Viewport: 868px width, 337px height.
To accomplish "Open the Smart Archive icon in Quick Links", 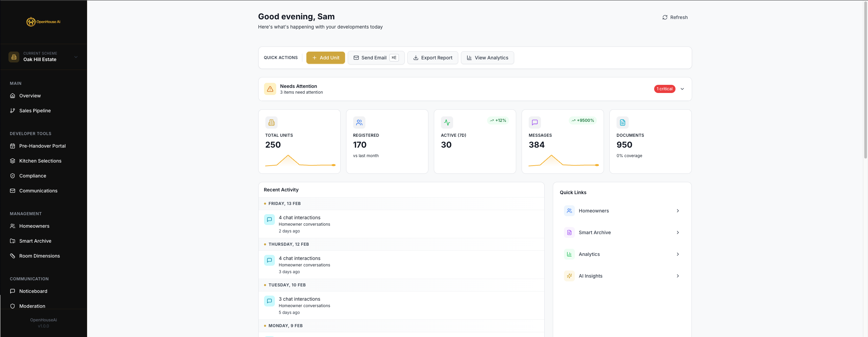I will click(x=569, y=232).
